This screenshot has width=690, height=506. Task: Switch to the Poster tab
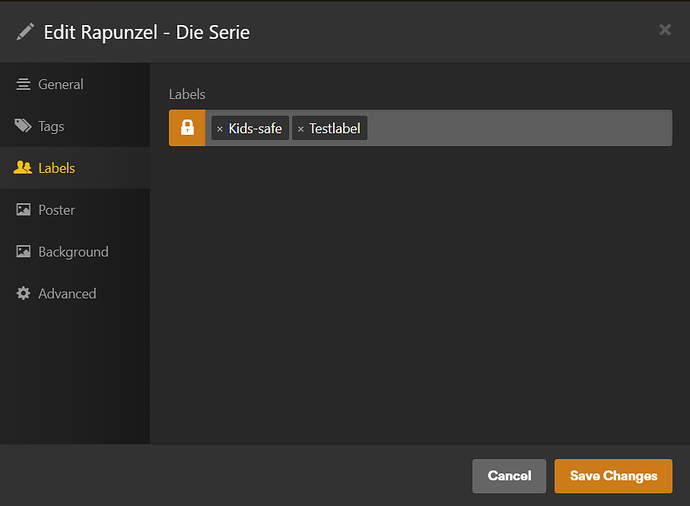click(75, 210)
